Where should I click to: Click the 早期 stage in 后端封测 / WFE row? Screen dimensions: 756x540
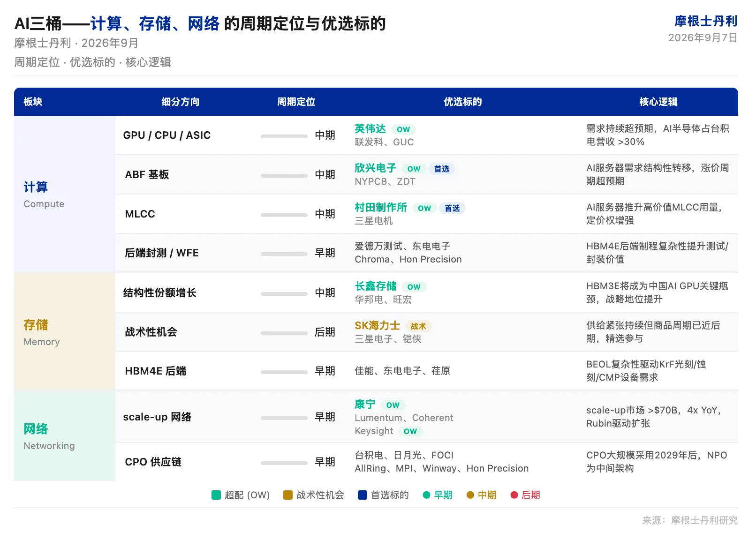click(x=325, y=253)
